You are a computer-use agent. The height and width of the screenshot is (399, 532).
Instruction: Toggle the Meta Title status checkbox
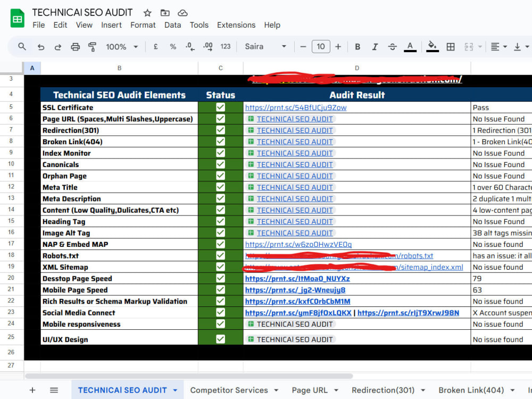point(221,187)
